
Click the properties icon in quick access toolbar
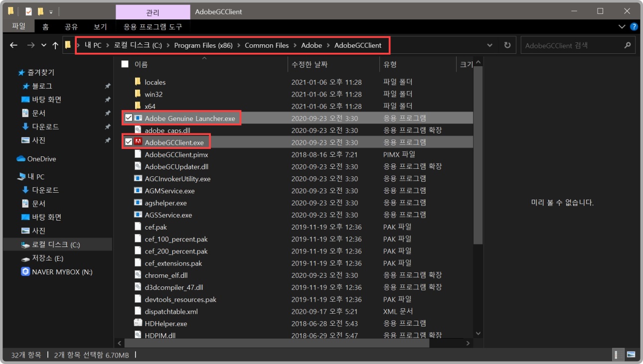[x=28, y=11]
